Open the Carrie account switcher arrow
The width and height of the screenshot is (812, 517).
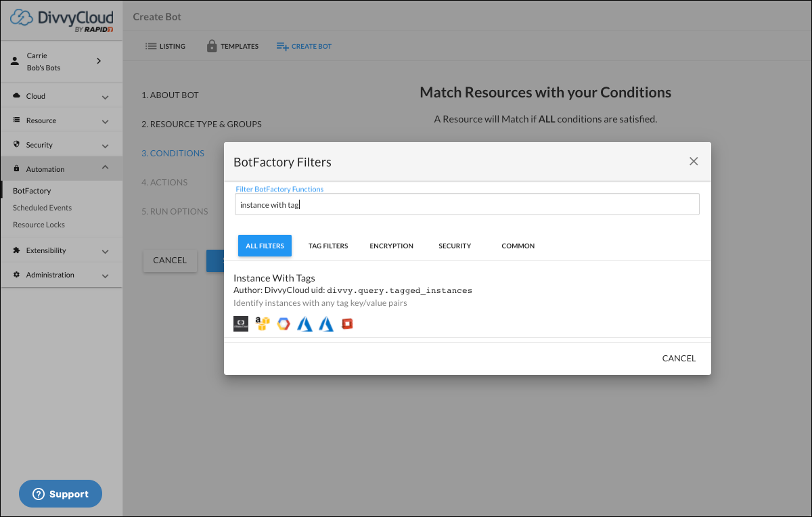(x=99, y=61)
